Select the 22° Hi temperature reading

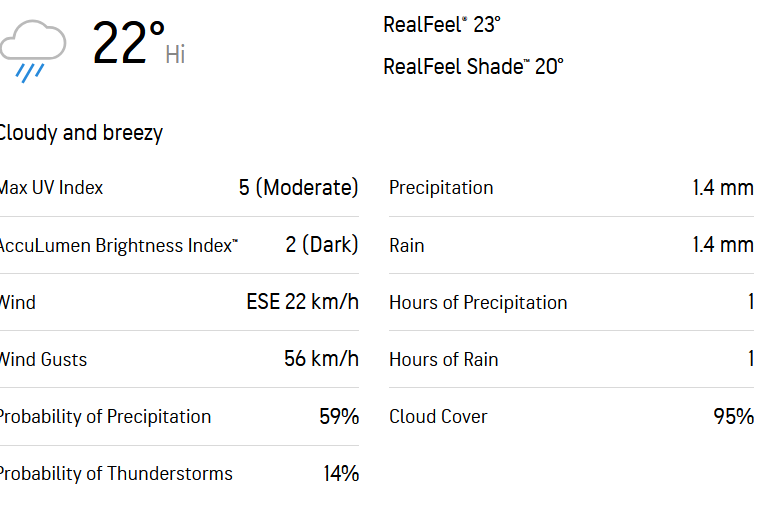[x=139, y=43]
